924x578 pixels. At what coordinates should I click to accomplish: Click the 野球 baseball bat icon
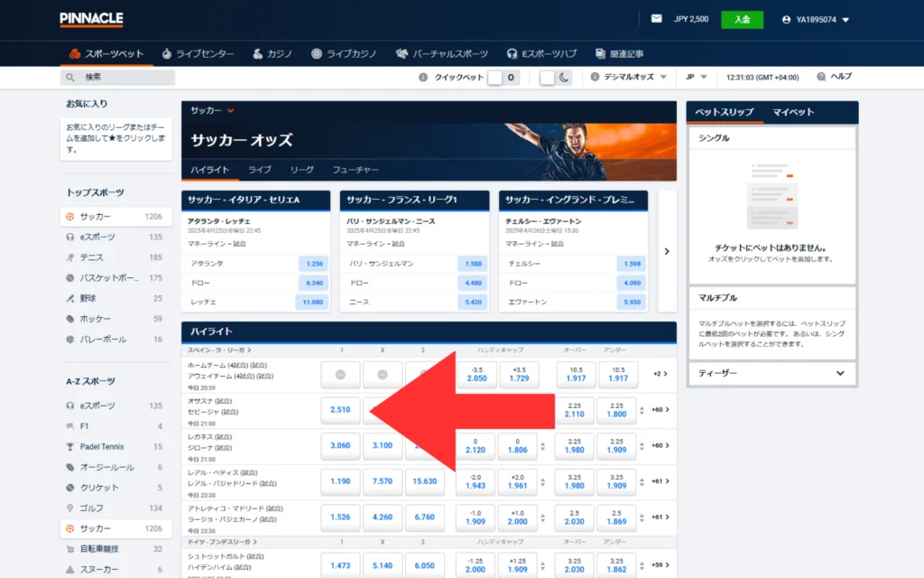(x=70, y=298)
